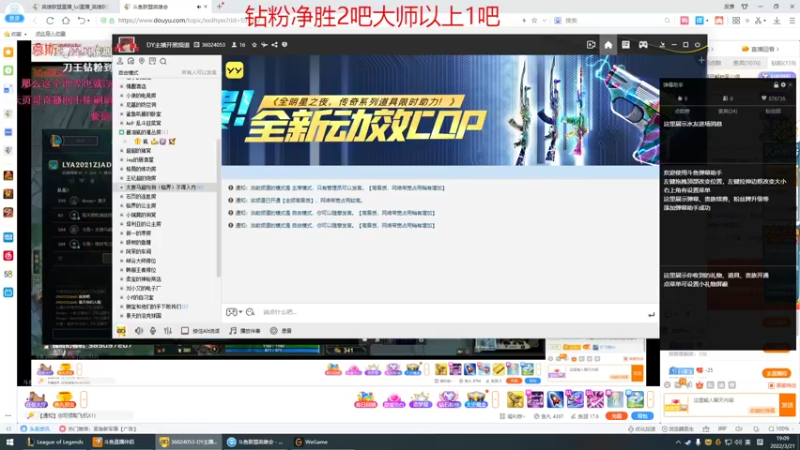The height and width of the screenshot is (450, 800).
Task: Focus the YY chat message input field
Action: pos(452,312)
